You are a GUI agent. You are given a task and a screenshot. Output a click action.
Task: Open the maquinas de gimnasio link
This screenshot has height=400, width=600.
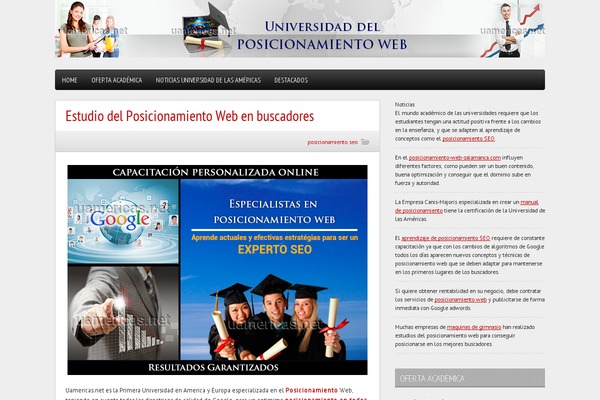click(x=474, y=327)
